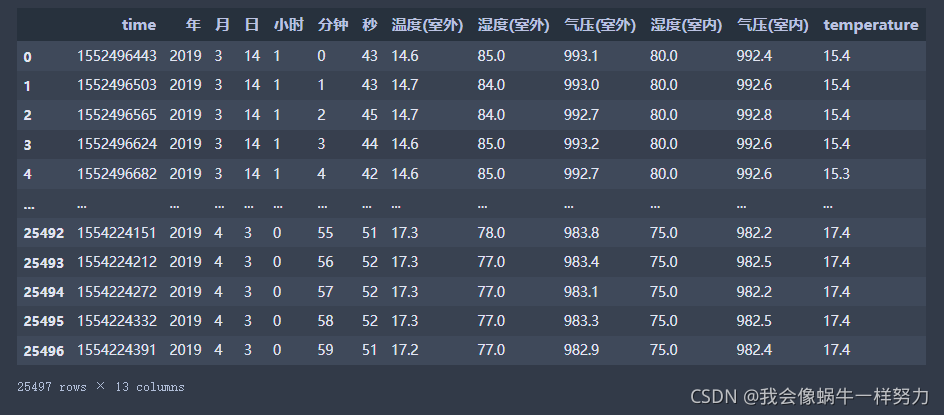The width and height of the screenshot is (944, 415).
Task: Select seconds value 44 in row 3
Action: tap(370, 145)
